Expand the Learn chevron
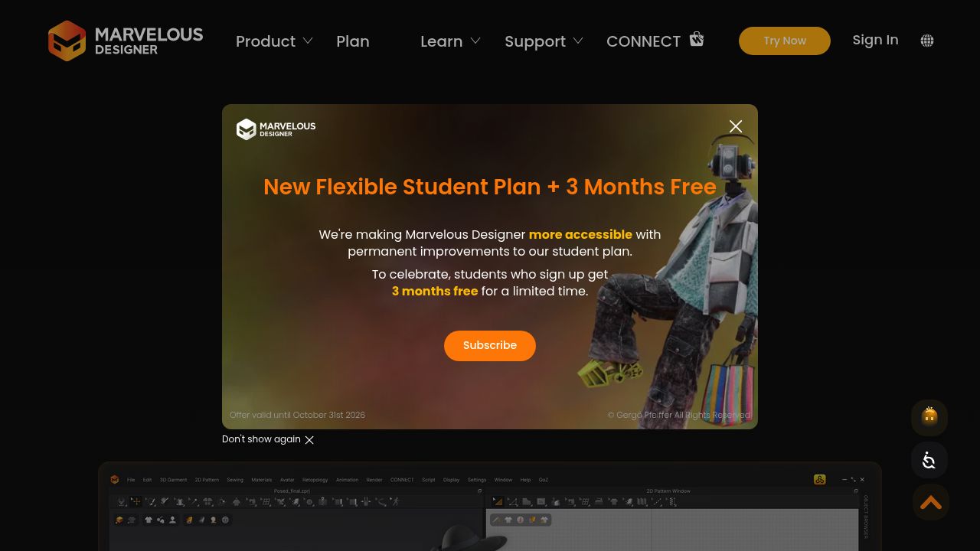The image size is (980, 551). click(475, 41)
